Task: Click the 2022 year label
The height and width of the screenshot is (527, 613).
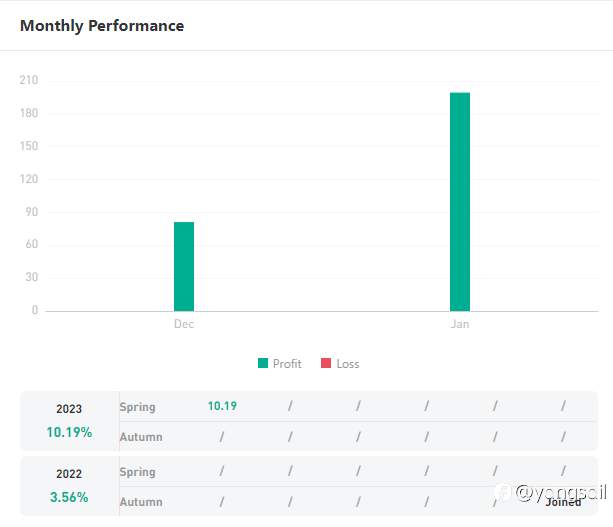Action: pos(69,474)
